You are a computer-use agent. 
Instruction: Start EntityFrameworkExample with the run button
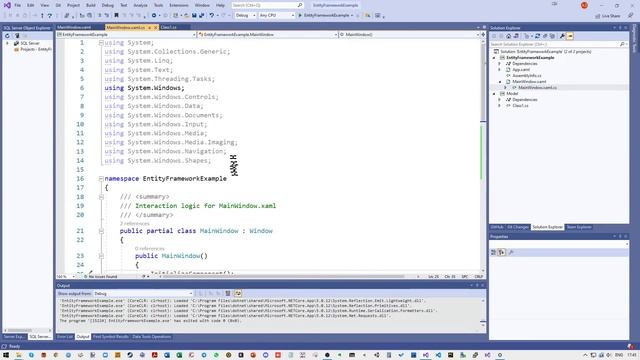pyautogui.click(x=325, y=16)
